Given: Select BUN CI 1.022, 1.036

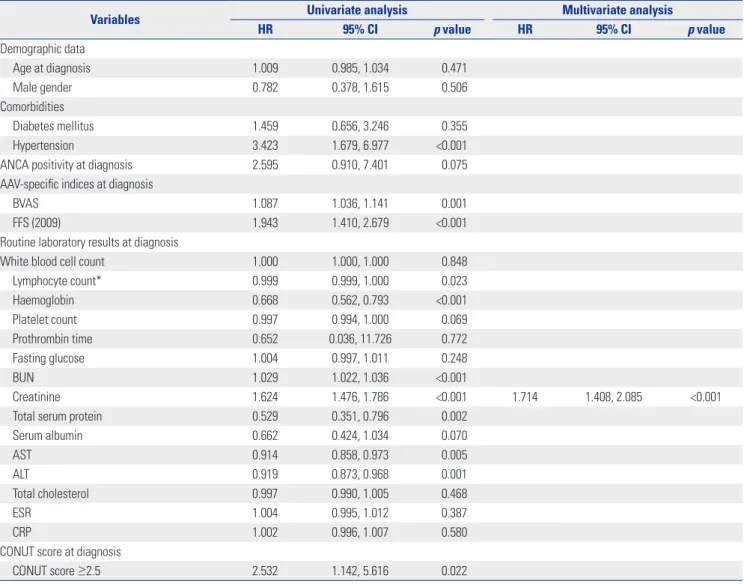Looking at the screenshot, I should click(x=360, y=378).
